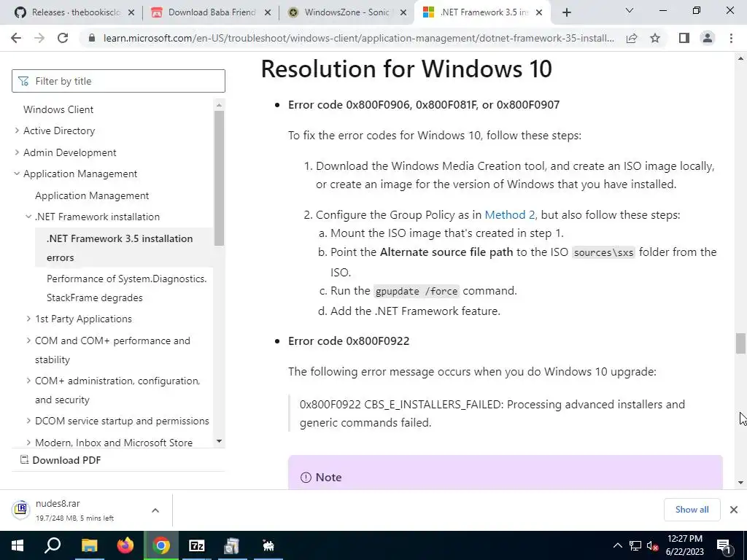Viewport: 747px width, 560px height.
Task: Expand Modern, Inbox and Microsoft Store
Action: (x=28, y=443)
